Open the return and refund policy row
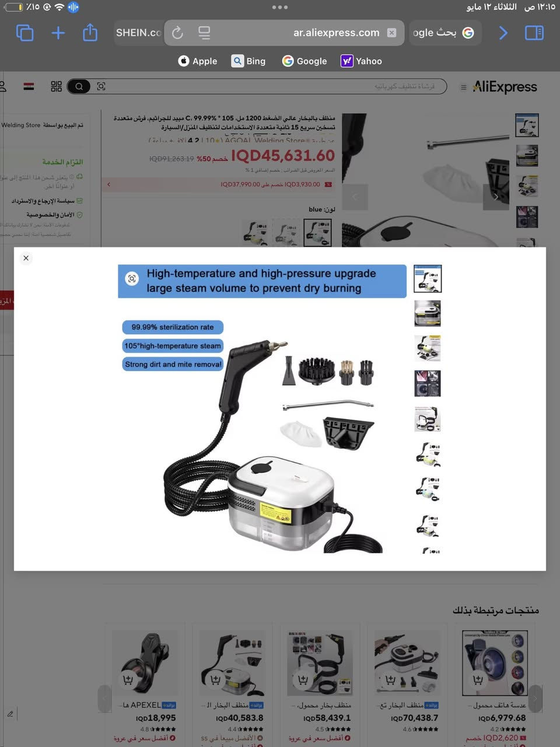Image resolution: width=560 pixels, height=747 pixels. point(47,201)
